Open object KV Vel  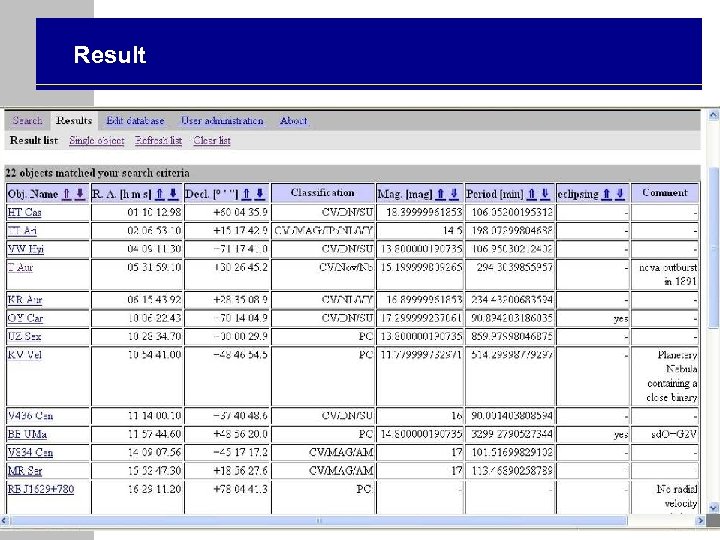25,355
